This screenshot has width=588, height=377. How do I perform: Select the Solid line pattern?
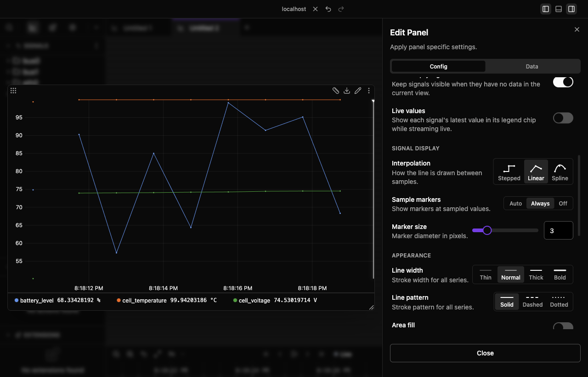point(507,301)
